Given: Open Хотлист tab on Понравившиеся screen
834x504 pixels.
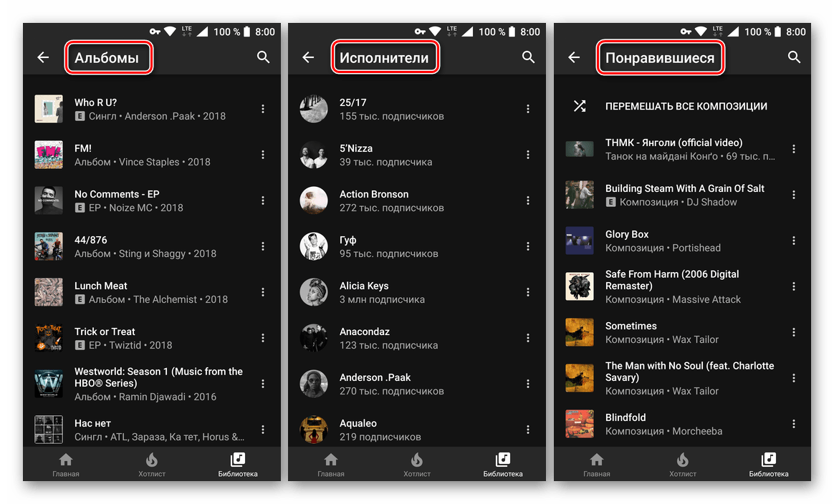Looking at the screenshot, I should [x=682, y=465].
